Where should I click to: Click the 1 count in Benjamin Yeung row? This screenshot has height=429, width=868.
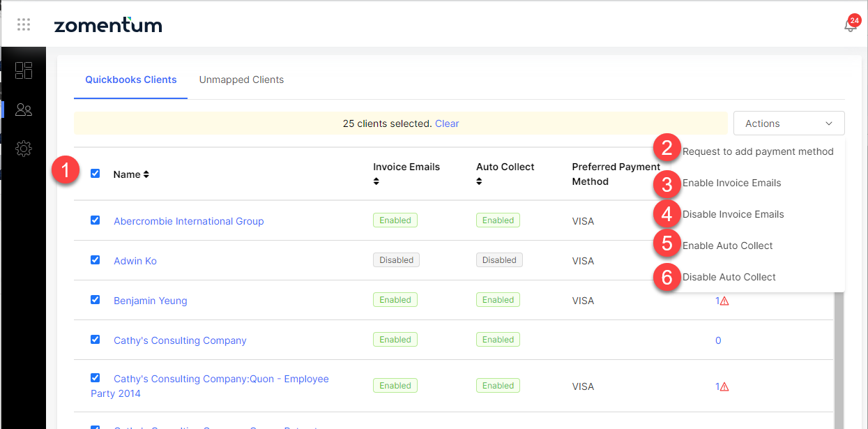point(717,301)
